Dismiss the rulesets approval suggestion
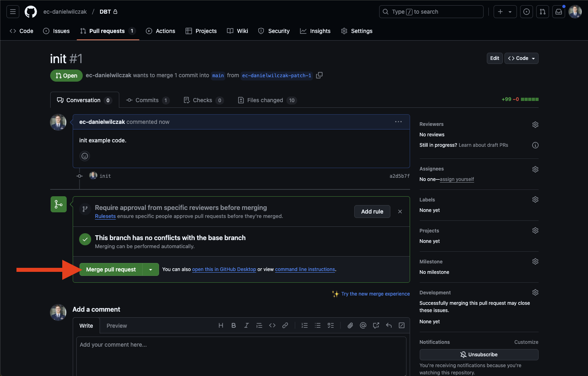 click(400, 212)
